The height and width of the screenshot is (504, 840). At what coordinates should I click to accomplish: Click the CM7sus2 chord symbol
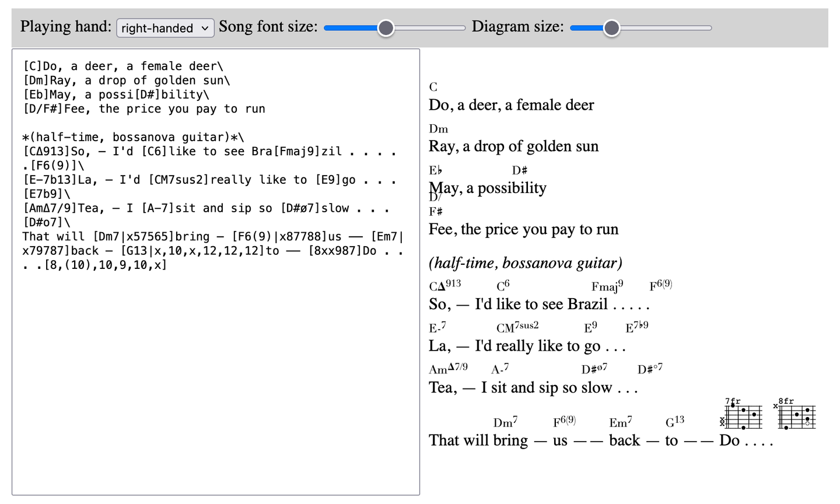[517, 327]
